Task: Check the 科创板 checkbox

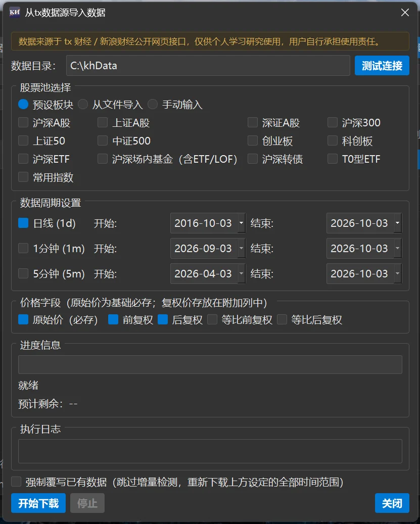Action: [x=333, y=140]
